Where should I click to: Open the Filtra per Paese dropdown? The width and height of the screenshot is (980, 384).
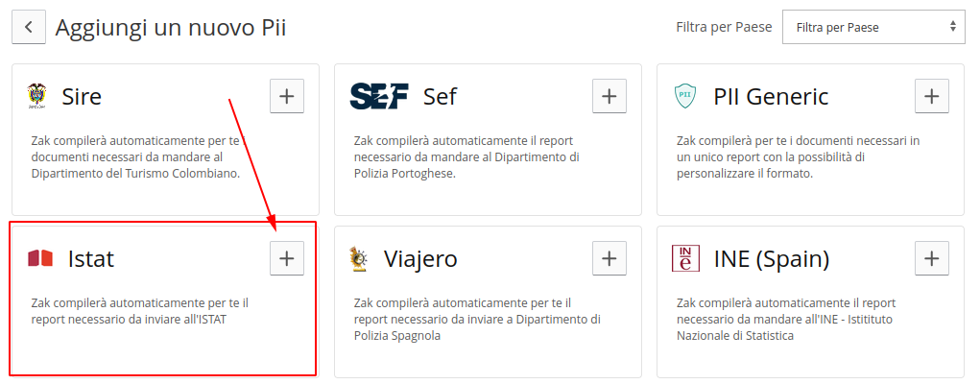point(873,27)
